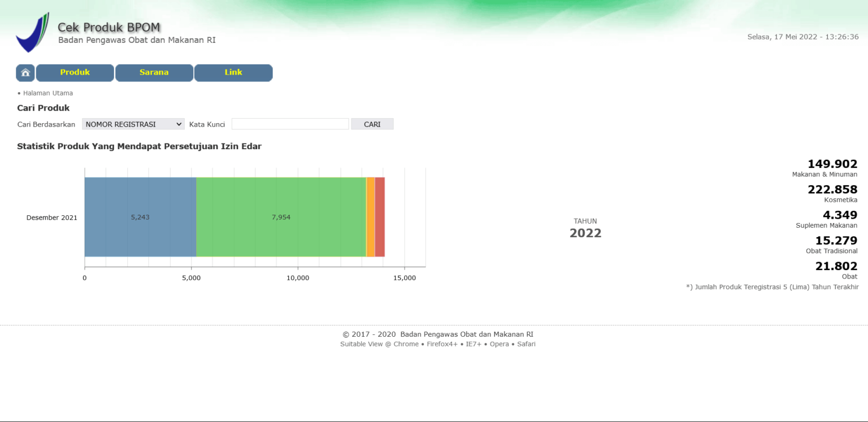Open the Produk menu
The height and width of the screenshot is (422, 868).
click(75, 73)
